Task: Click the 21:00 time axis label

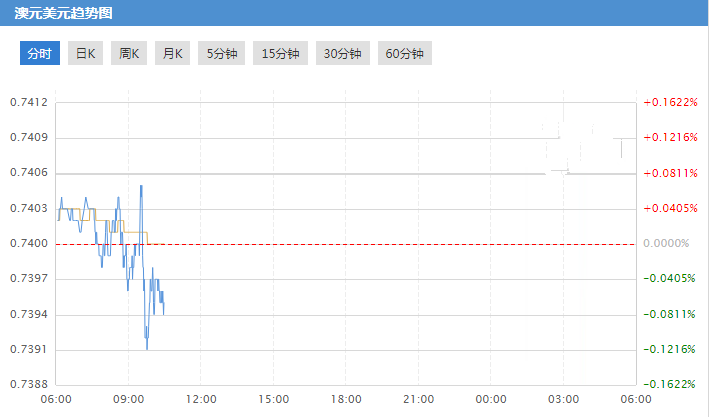Action: click(x=418, y=399)
